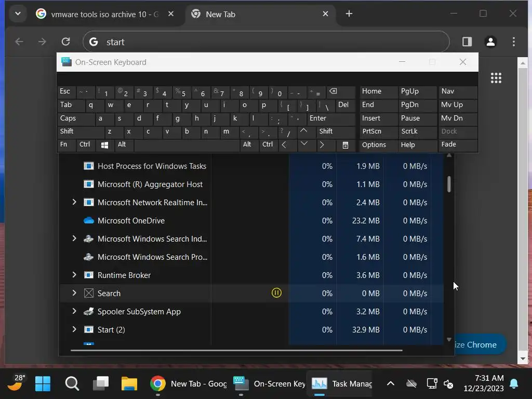Toggle ScrLk key on keyboard
The width and height of the screenshot is (532, 399).
click(417, 131)
